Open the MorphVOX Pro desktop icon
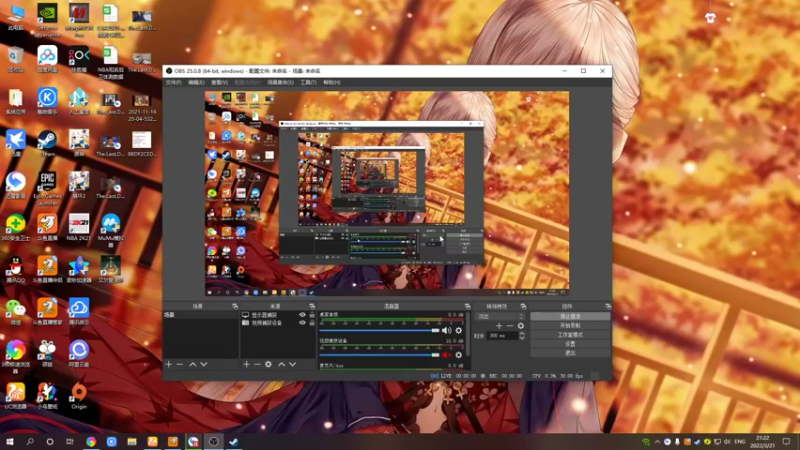This screenshot has height=450, width=800. coord(79,20)
